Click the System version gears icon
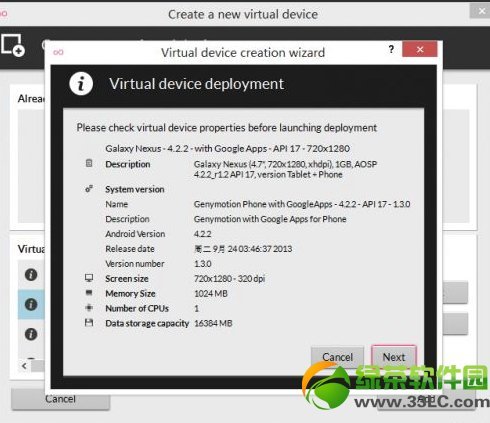490x423 pixels. pyautogui.click(x=89, y=189)
